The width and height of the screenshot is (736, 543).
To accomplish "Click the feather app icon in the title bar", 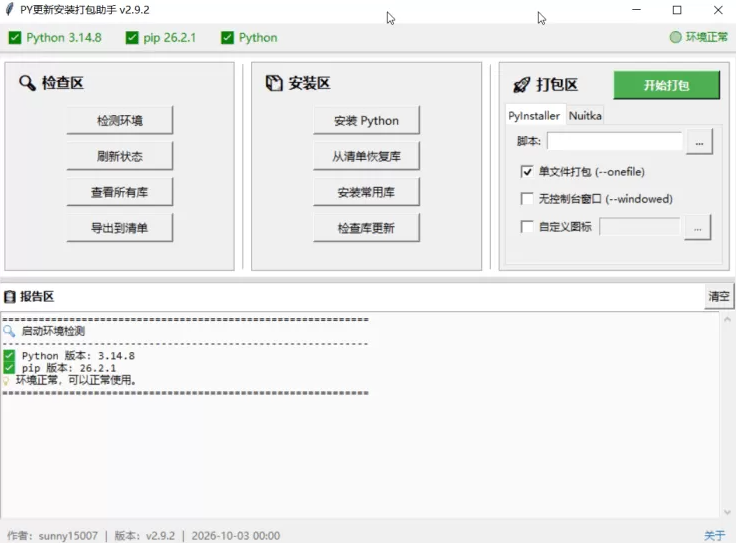I will click(x=9, y=9).
